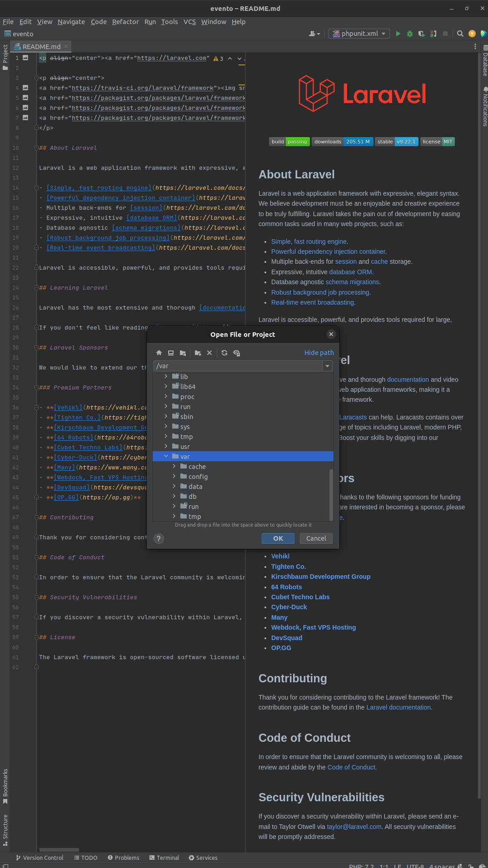Image resolution: width=488 pixels, height=868 pixels.
Task: Toggle the Bookmarks tool window
Action: coord(5,786)
